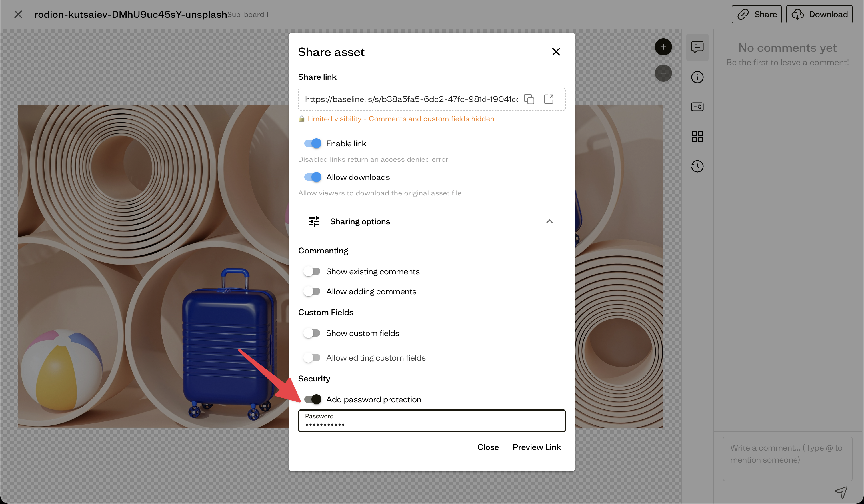Click the Sharing options sliders icon
The height and width of the screenshot is (504, 864).
(314, 221)
